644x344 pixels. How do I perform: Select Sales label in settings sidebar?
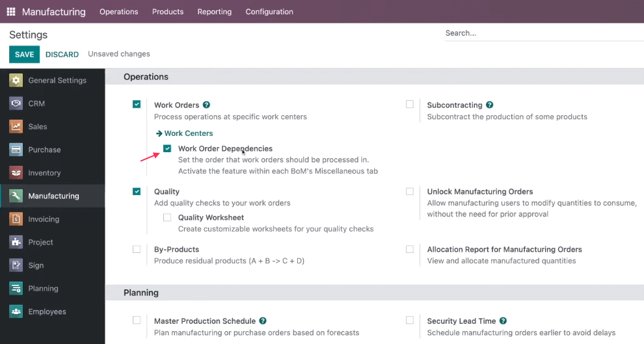38,126
